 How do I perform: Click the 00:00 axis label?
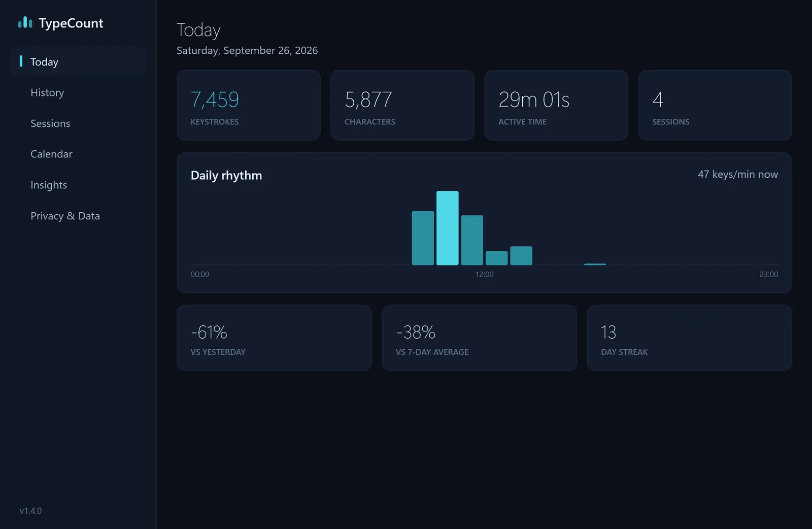click(x=199, y=274)
